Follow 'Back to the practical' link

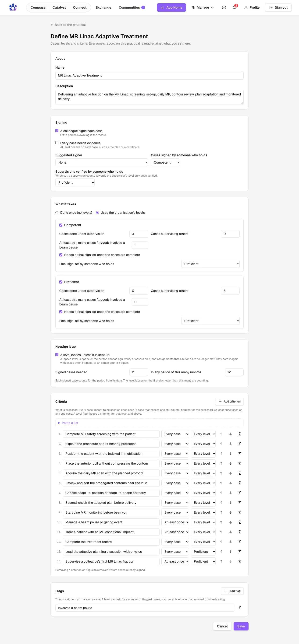(x=68, y=25)
